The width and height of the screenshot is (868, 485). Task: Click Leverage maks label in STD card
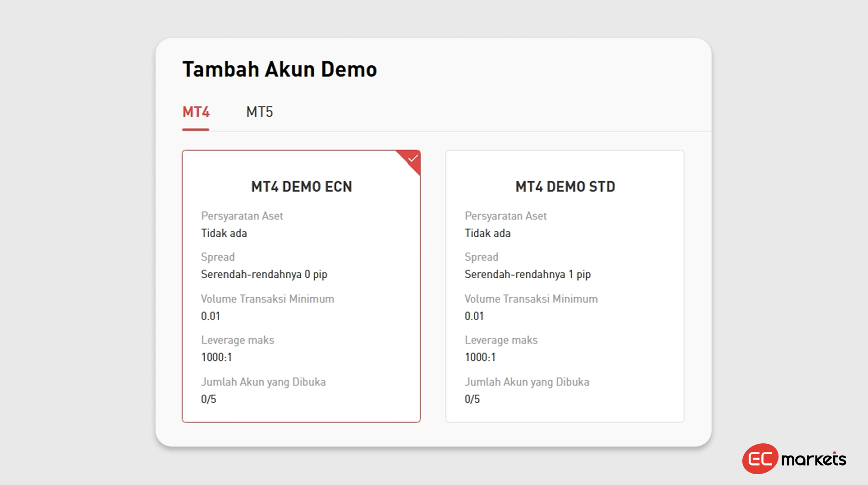501,340
